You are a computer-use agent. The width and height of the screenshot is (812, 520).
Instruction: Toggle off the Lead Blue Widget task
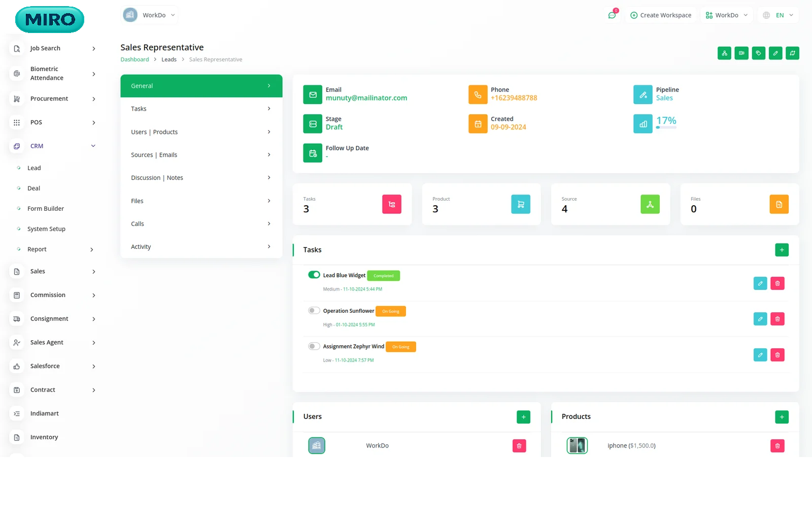[314, 275]
